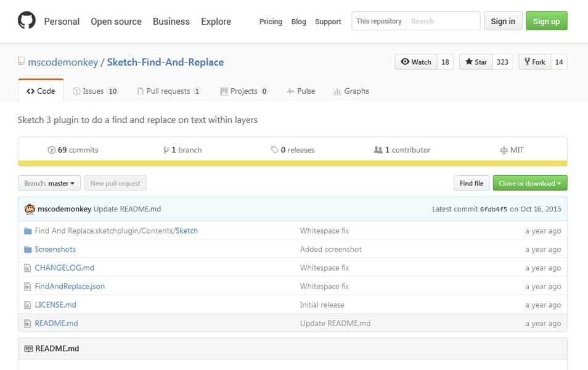Click the yellow language statistics bar
This screenshot has width=588, height=370.
(x=294, y=162)
